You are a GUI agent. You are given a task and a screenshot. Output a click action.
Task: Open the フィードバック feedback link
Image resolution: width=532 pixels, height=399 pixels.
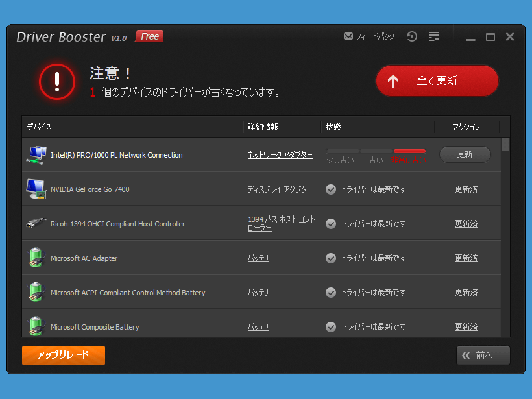coord(369,36)
